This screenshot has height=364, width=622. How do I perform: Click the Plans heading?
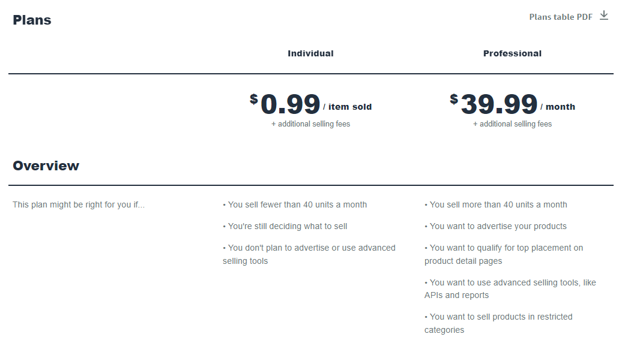[x=32, y=20]
